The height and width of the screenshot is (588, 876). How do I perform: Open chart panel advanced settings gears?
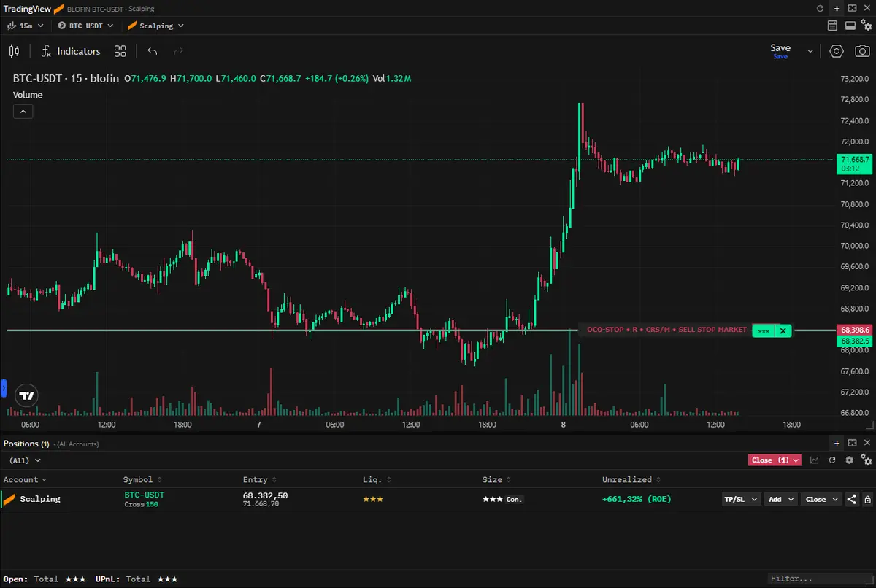(x=867, y=26)
